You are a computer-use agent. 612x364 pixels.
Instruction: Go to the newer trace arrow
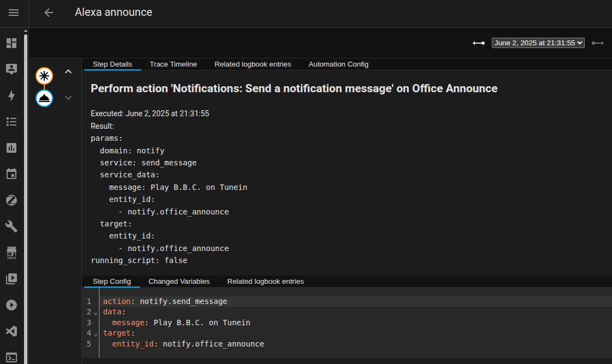(598, 43)
